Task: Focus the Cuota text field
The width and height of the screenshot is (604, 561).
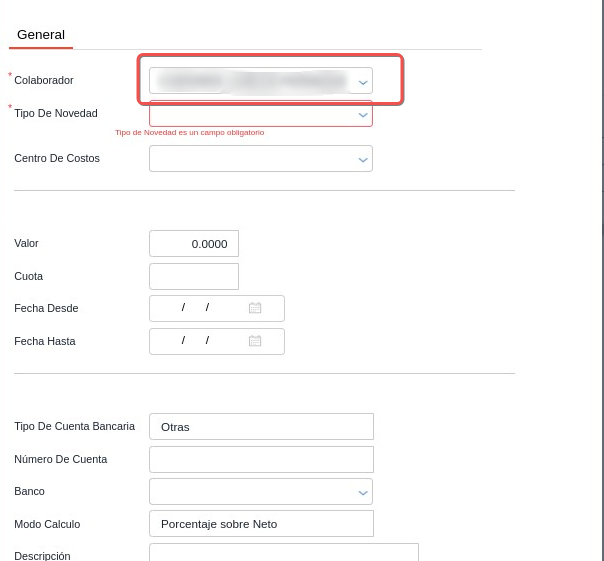Action: coord(194,276)
